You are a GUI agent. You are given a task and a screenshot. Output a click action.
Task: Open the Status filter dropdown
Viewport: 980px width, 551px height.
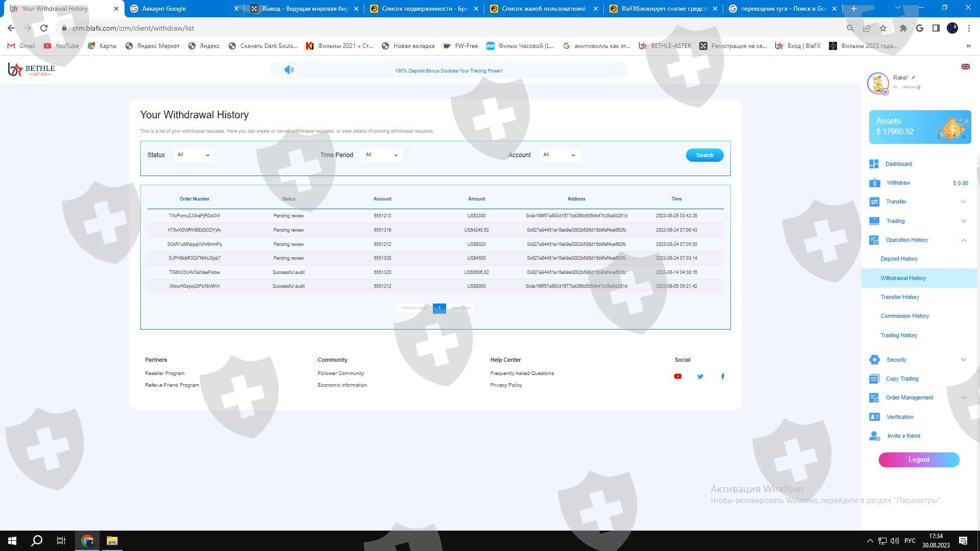[193, 155]
